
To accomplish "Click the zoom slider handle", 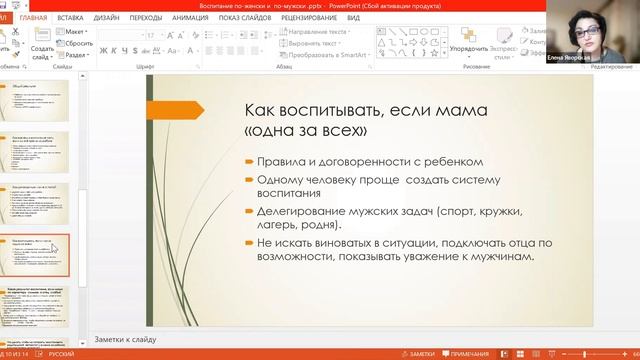I will [x=584, y=354].
